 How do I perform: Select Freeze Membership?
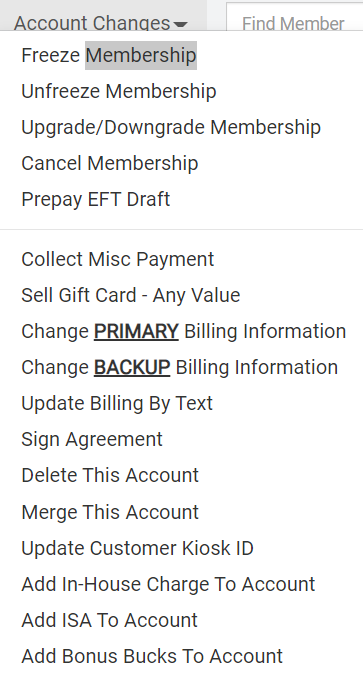coord(109,56)
